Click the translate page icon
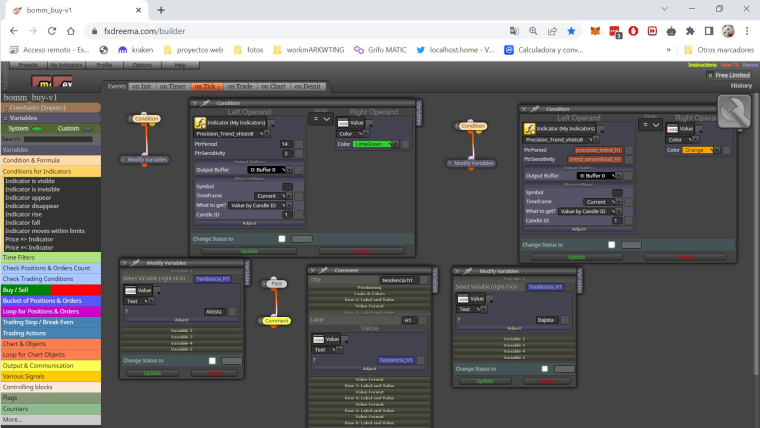 pyautogui.click(x=514, y=31)
